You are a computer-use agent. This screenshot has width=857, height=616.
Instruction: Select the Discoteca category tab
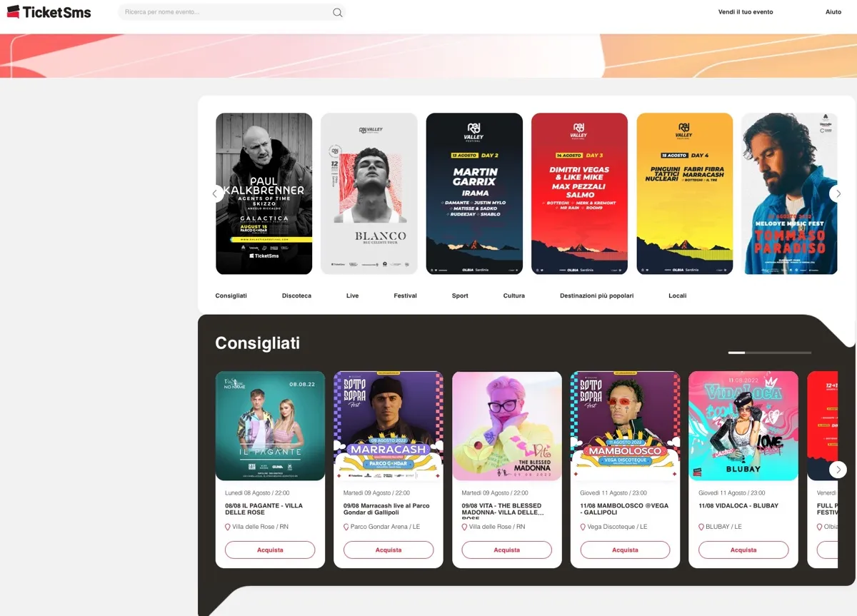296,296
